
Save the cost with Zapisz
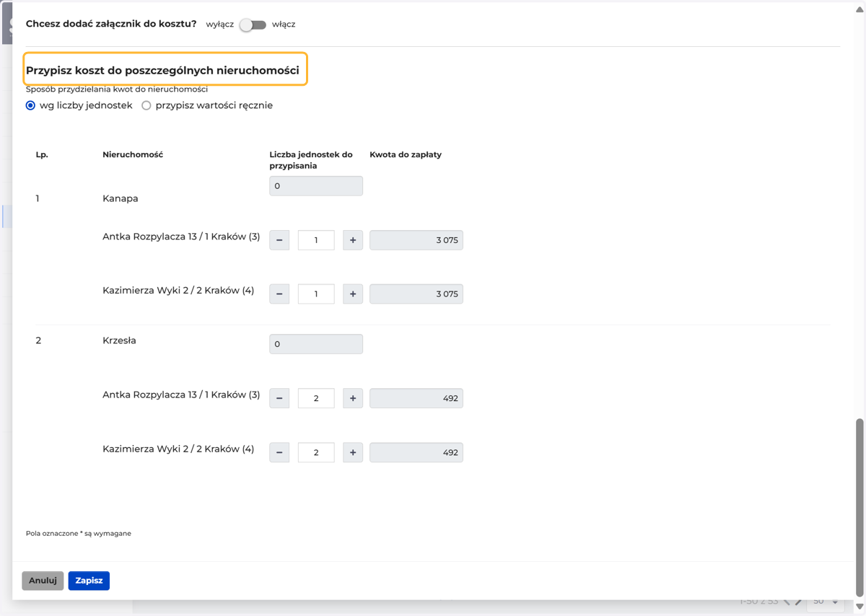click(89, 581)
